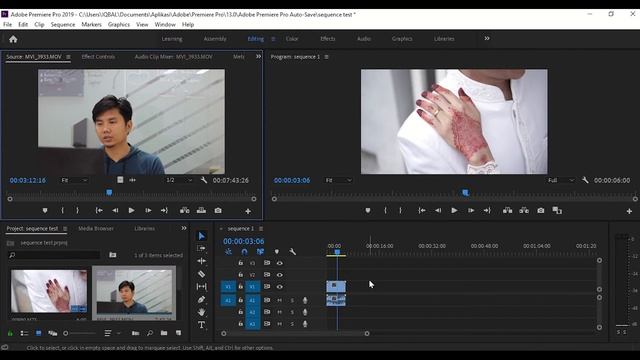640x360 pixels.
Task: Toggle insert sequences as nests option
Action: [x=228, y=252]
